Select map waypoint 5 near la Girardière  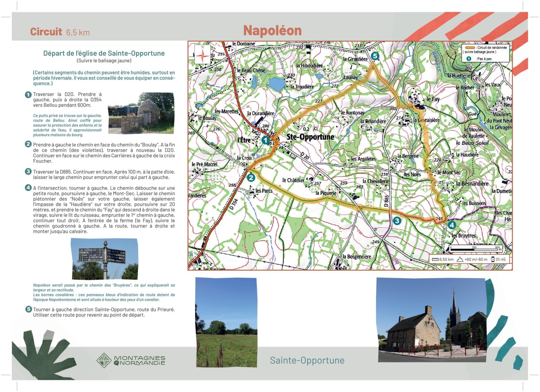(x=375, y=56)
